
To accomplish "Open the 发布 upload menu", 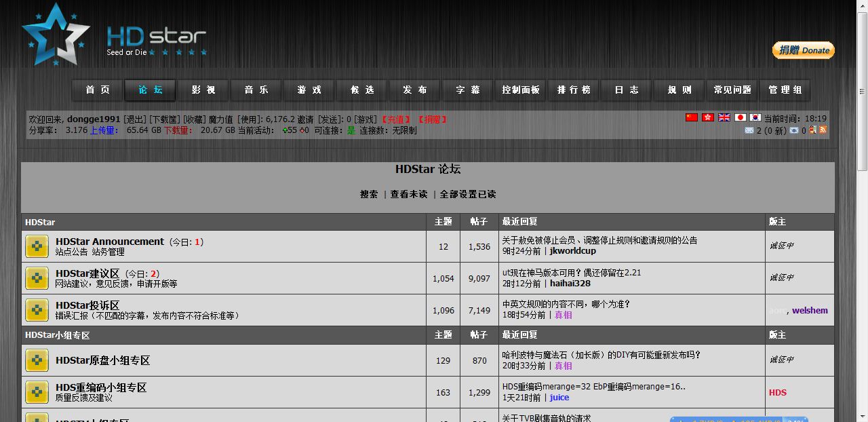I will click(x=415, y=90).
